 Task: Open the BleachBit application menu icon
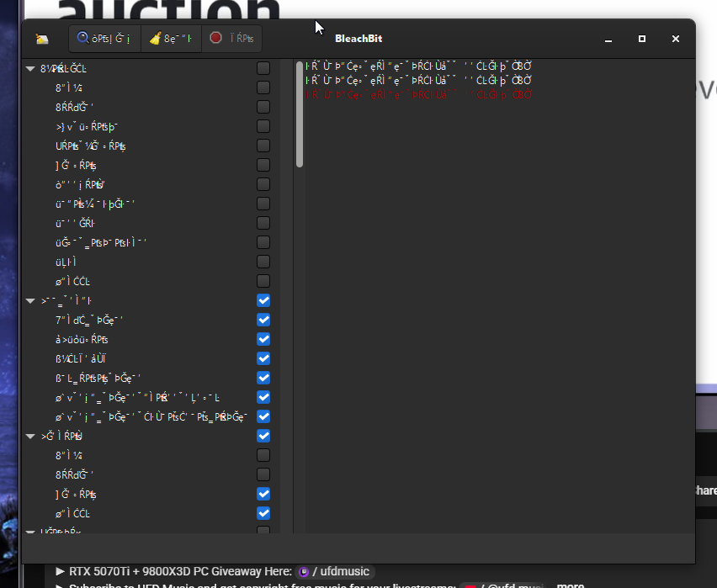tap(42, 39)
